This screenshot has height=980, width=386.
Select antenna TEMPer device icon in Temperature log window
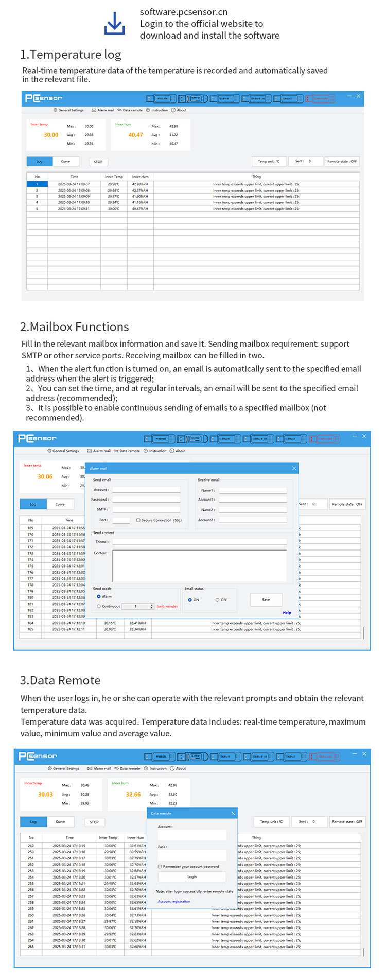pos(193,98)
